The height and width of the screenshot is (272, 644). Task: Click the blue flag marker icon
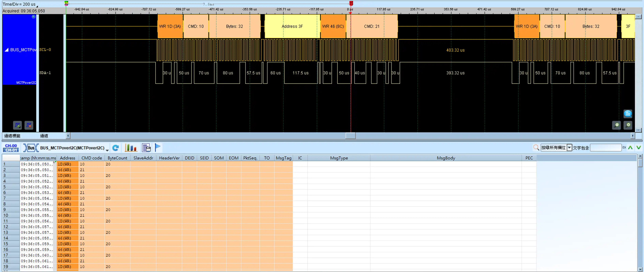point(157,147)
